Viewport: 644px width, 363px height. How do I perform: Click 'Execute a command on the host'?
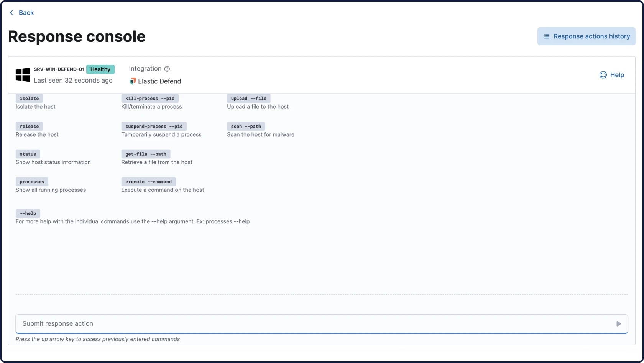click(x=163, y=190)
